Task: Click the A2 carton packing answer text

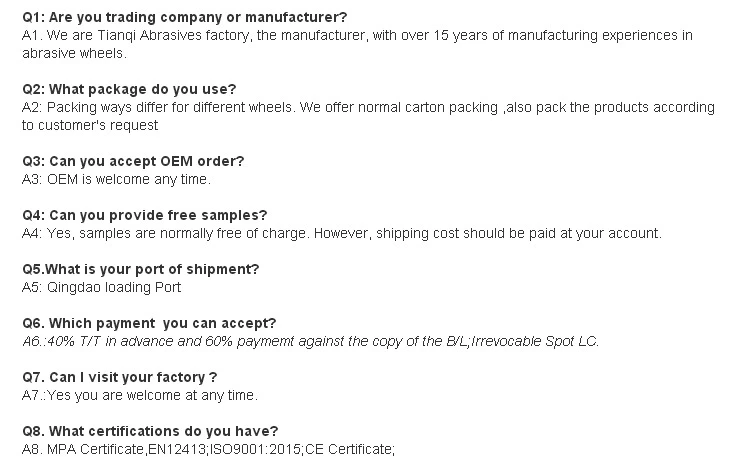Action: pos(368,116)
